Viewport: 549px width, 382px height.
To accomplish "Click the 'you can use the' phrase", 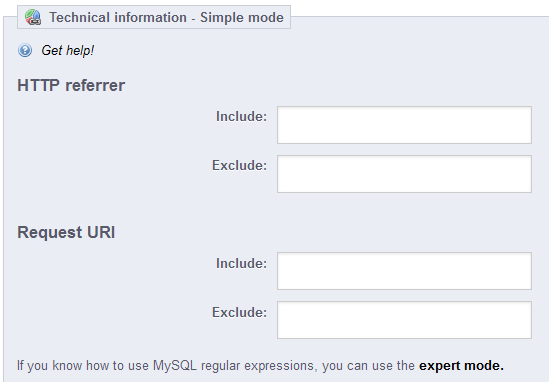I will [x=368, y=366].
